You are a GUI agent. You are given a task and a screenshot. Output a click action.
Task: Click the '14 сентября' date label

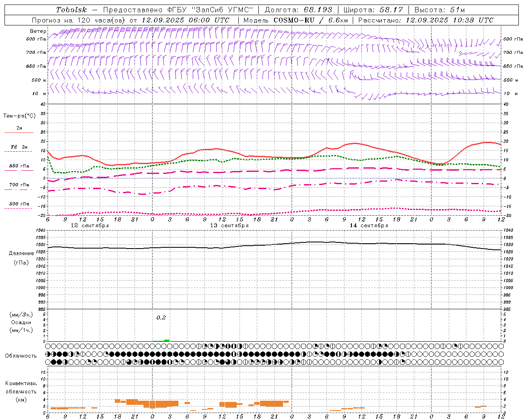click(x=369, y=226)
